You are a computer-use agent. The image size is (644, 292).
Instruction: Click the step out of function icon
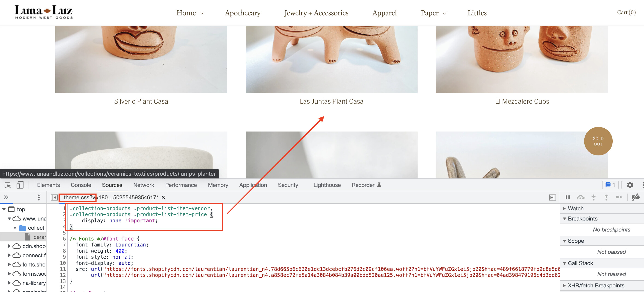click(606, 198)
